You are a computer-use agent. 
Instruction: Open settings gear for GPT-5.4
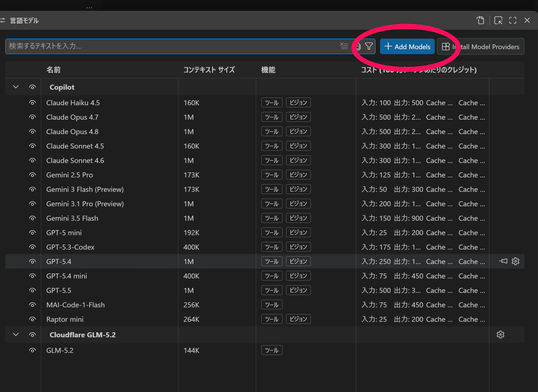[516, 261]
